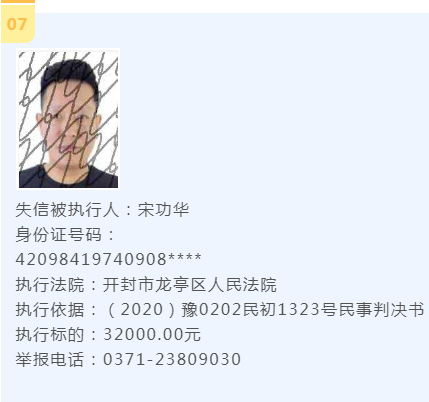The image size is (429, 402).
Task: Click the hotline number 0371-23809030
Action: click(x=172, y=359)
